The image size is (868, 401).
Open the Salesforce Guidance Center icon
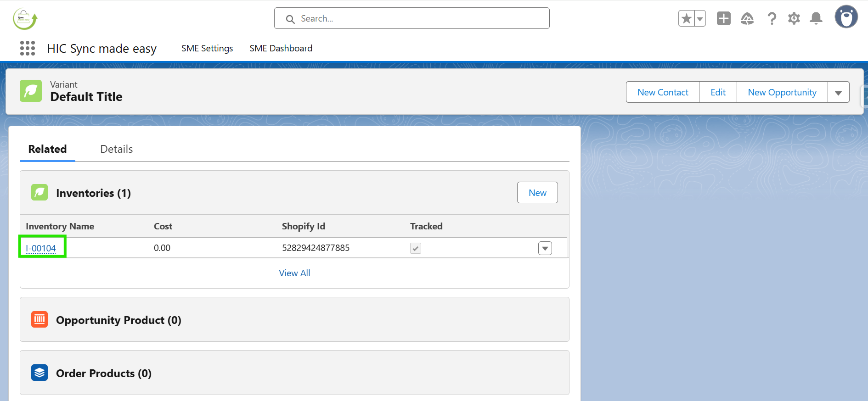(x=747, y=18)
